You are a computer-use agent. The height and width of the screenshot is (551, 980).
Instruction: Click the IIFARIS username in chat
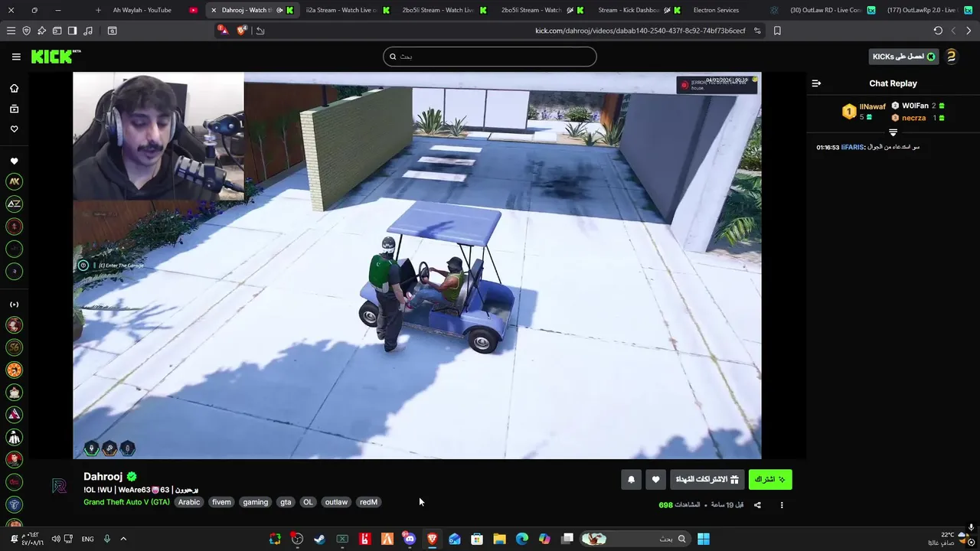tap(852, 147)
